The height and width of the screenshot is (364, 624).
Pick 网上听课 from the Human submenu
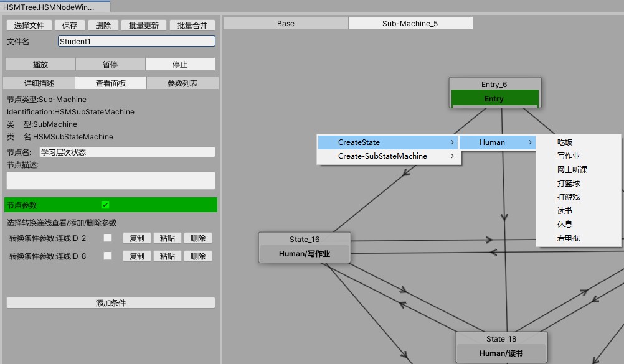point(579,169)
